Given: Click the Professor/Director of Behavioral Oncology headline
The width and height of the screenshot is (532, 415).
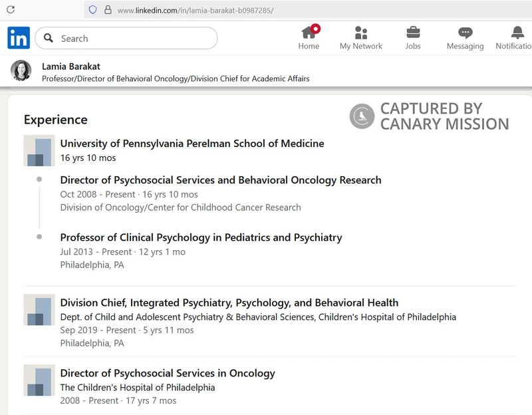Looking at the screenshot, I should (176, 78).
